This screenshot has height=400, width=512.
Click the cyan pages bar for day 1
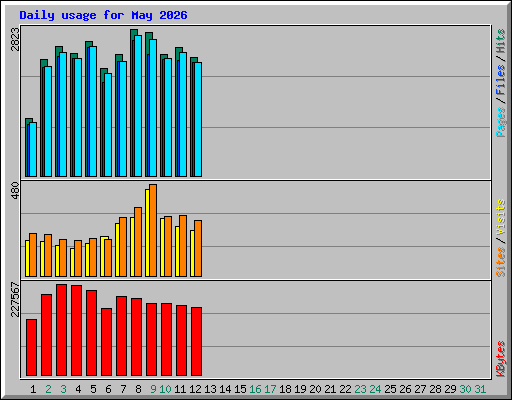[x=33, y=150]
